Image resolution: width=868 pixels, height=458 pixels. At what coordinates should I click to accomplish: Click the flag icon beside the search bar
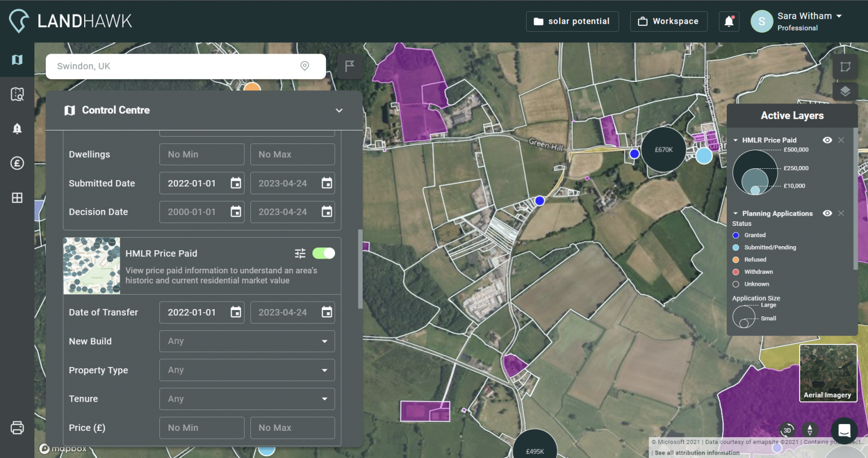[349, 66]
